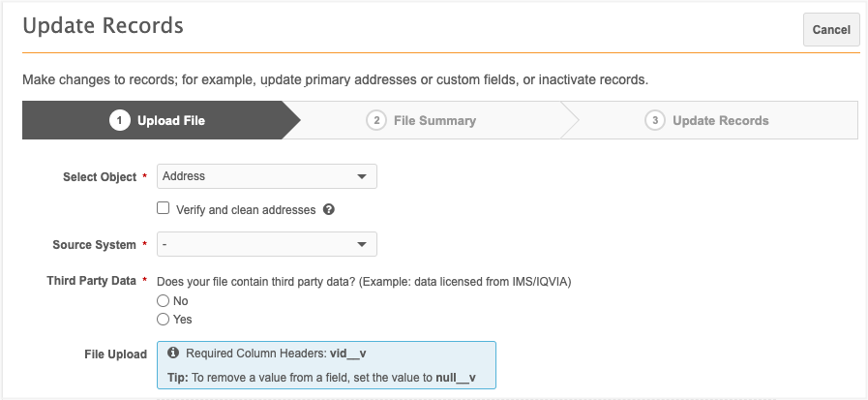This screenshot has width=868, height=400.
Task: Click the Required Column Headers info box
Action: point(327,365)
